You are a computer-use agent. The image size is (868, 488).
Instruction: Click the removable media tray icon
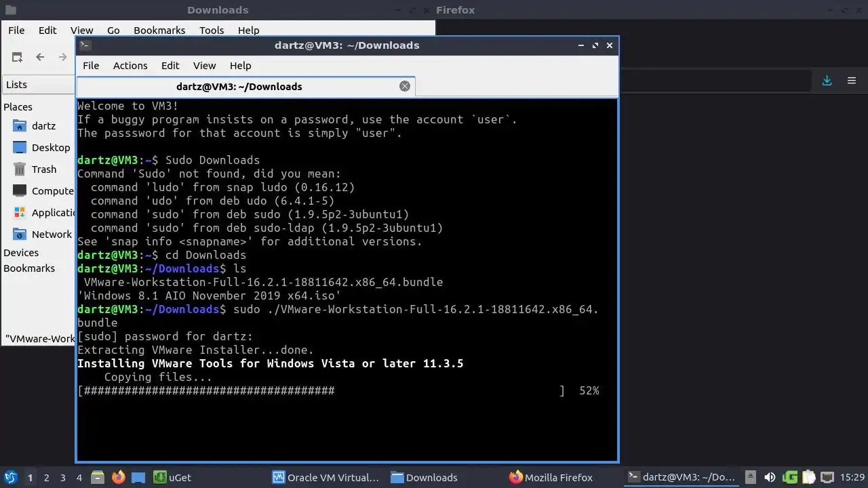[x=751, y=478]
